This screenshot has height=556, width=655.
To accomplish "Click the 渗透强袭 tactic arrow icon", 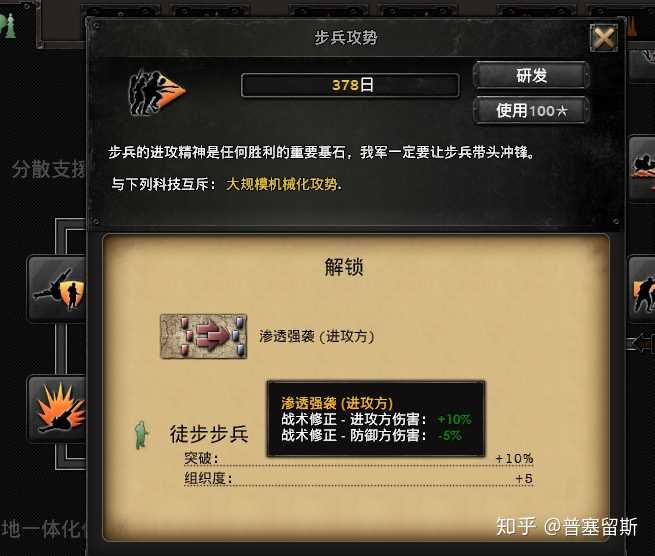I will (203, 336).
